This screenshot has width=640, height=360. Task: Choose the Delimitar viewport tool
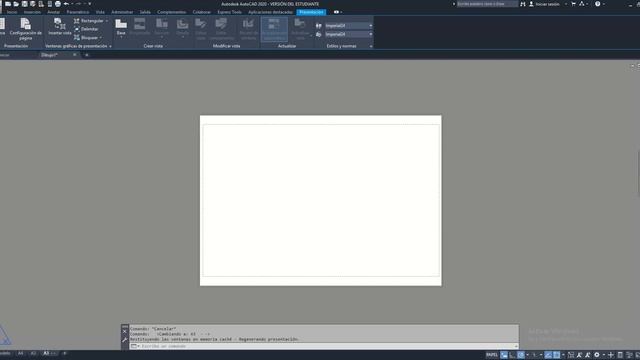[x=86, y=29]
